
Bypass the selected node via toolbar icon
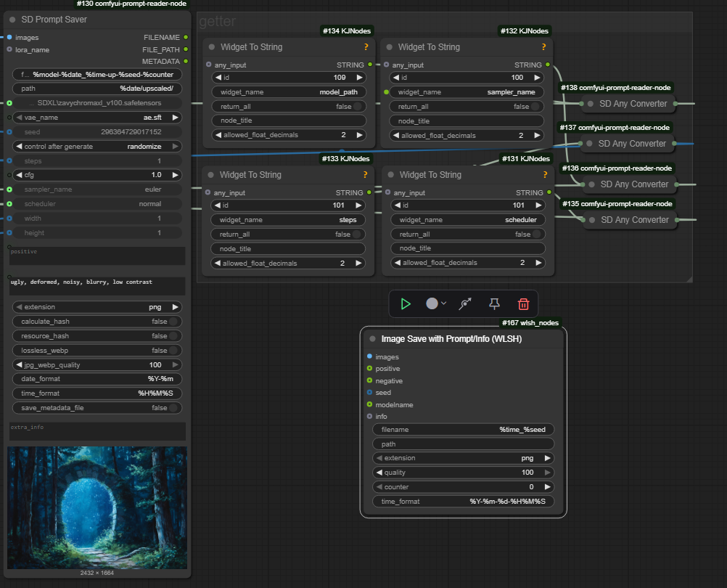coord(465,303)
